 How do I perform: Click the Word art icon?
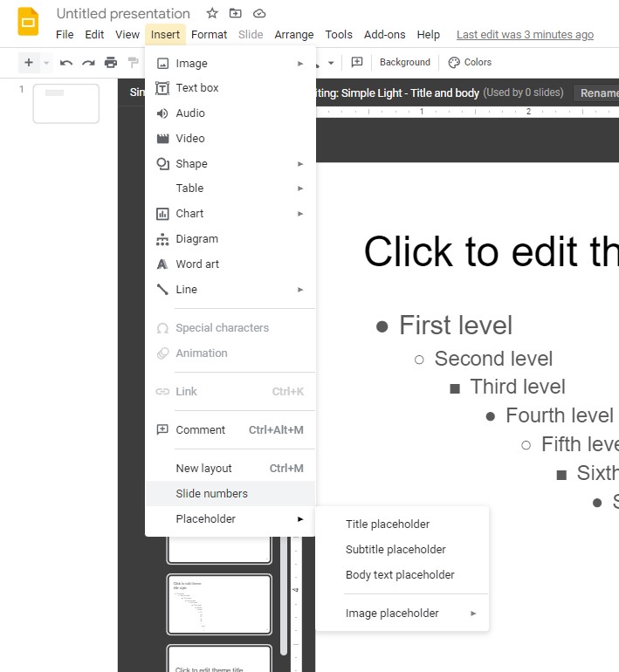tap(162, 264)
